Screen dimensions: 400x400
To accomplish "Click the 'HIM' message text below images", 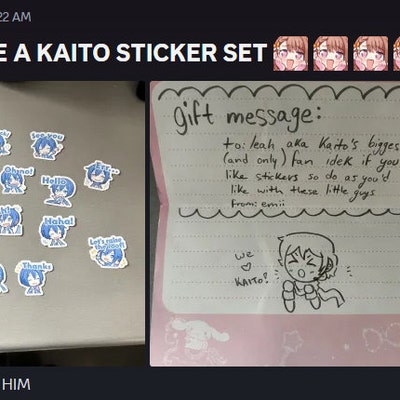I will (15, 384).
